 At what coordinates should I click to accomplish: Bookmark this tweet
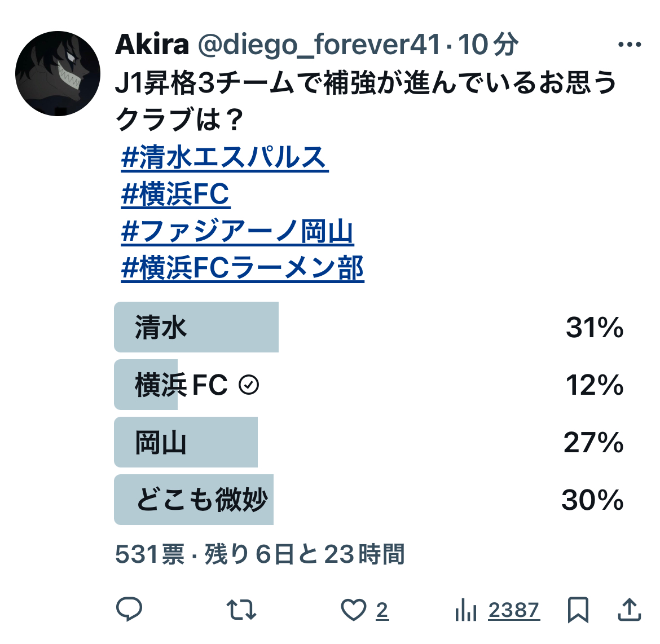(x=578, y=610)
